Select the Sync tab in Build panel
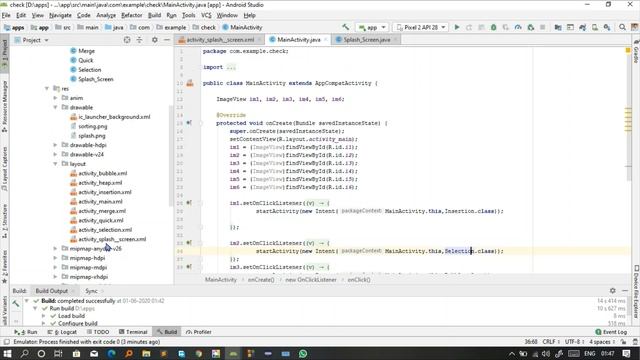This screenshot has width=640, height=360. point(91,291)
